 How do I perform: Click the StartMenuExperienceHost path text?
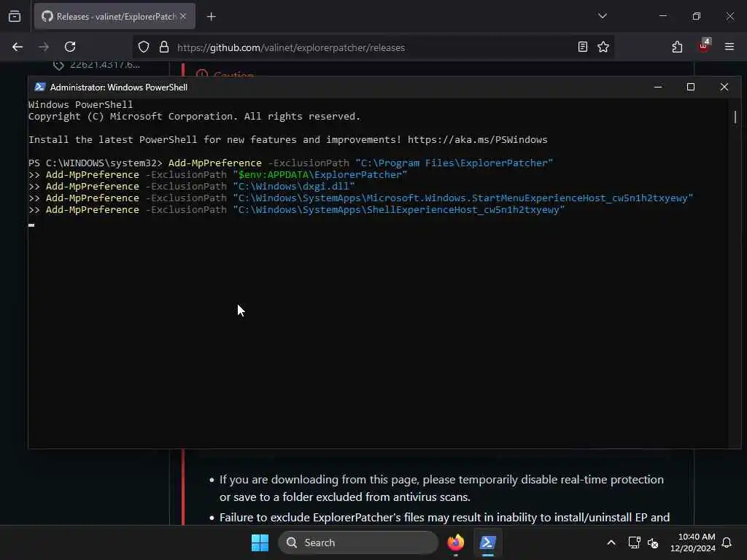coord(462,198)
